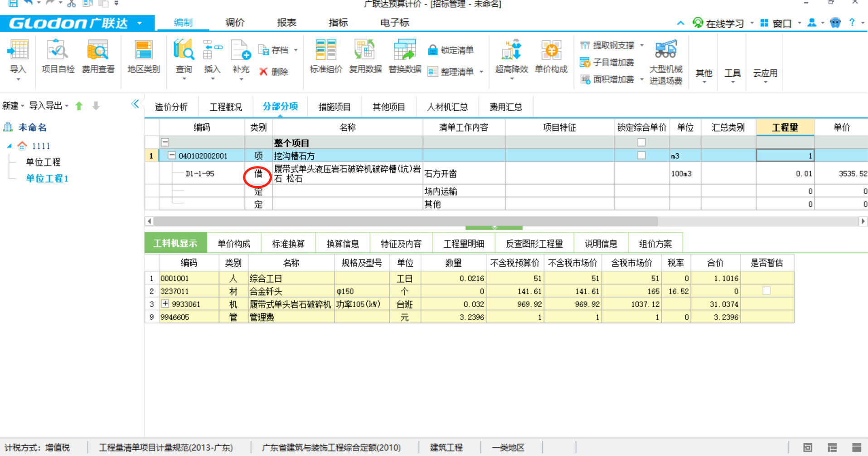This screenshot has width=868, height=456.
Task: Select the 未命名 project root
Action: [x=32, y=127]
